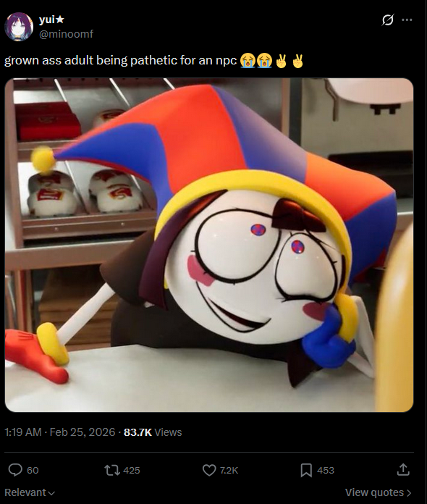Open the @minoomf handle link
This screenshot has width=427, height=504.
(x=66, y=34)
